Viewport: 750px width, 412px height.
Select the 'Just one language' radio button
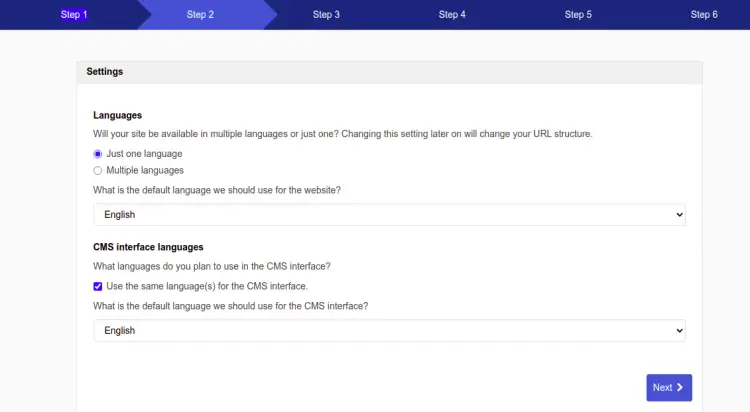pos(98,154)
